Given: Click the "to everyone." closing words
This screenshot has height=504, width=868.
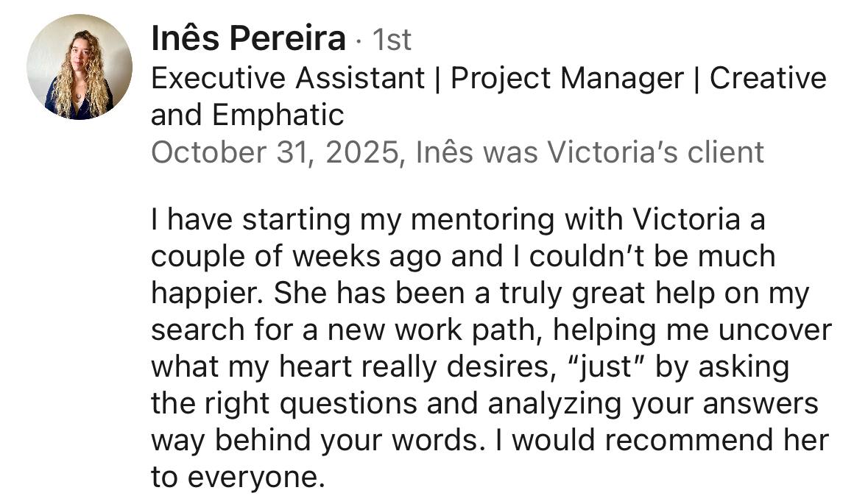Looking at the screenshot, I should [x=238, y=477].
